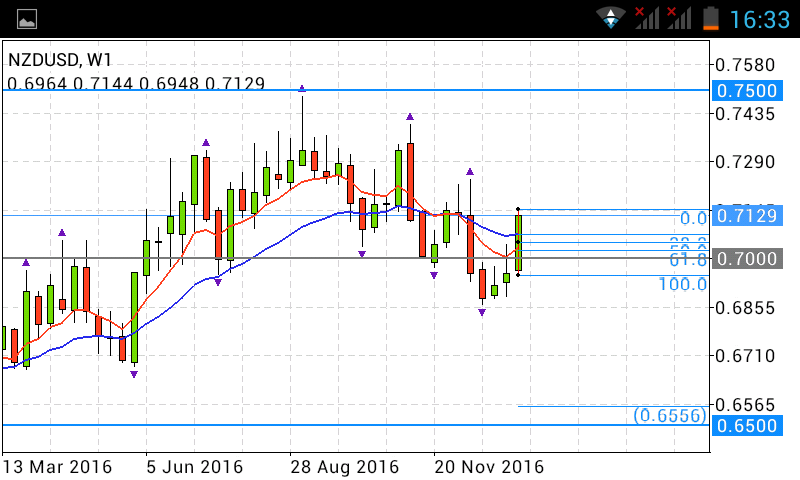Tap the Fibonacci 0.0 level label
The height and width of the screenshot is (480, 800).
[693, 218]
